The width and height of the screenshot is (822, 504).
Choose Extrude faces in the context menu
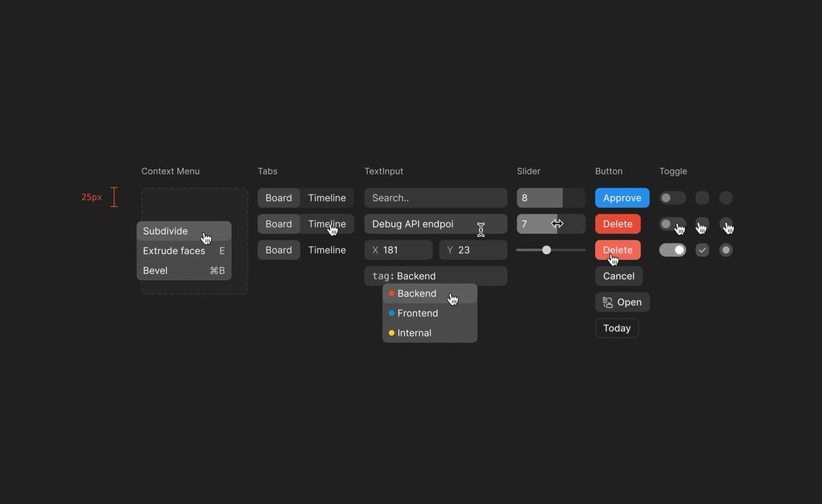(174, 251)
